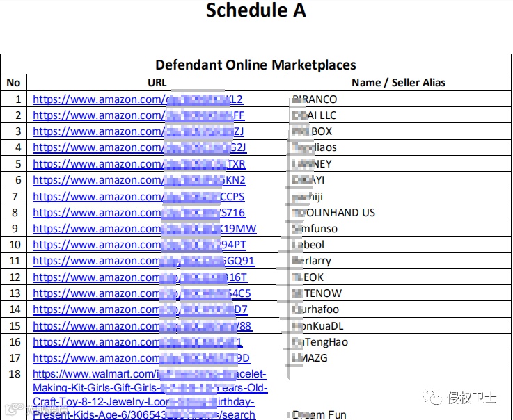
Task: Open the Amazon URL ending in 16T
Action: (140, 277)
